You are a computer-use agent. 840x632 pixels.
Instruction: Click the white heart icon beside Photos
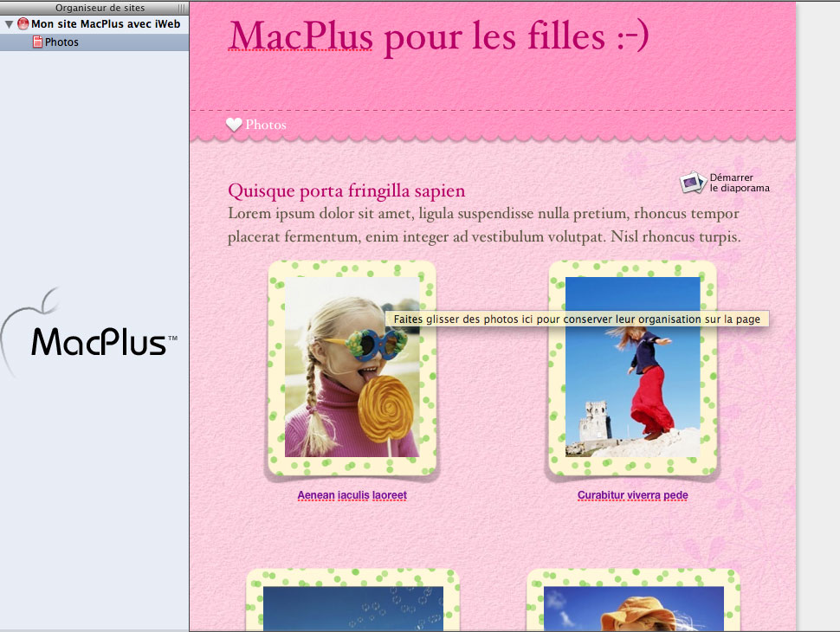[x=234, y=125]
